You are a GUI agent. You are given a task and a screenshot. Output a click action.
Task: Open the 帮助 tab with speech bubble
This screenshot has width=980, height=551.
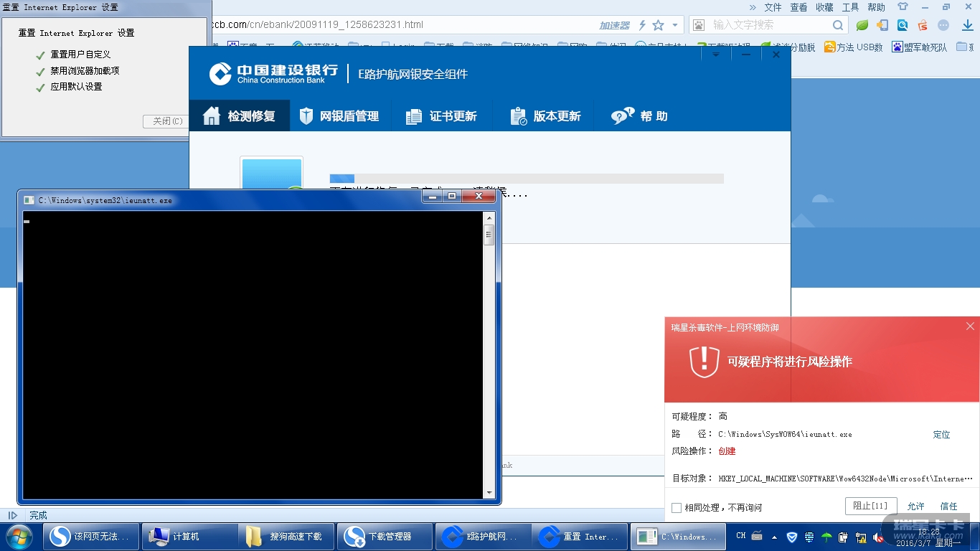point(639,116)
